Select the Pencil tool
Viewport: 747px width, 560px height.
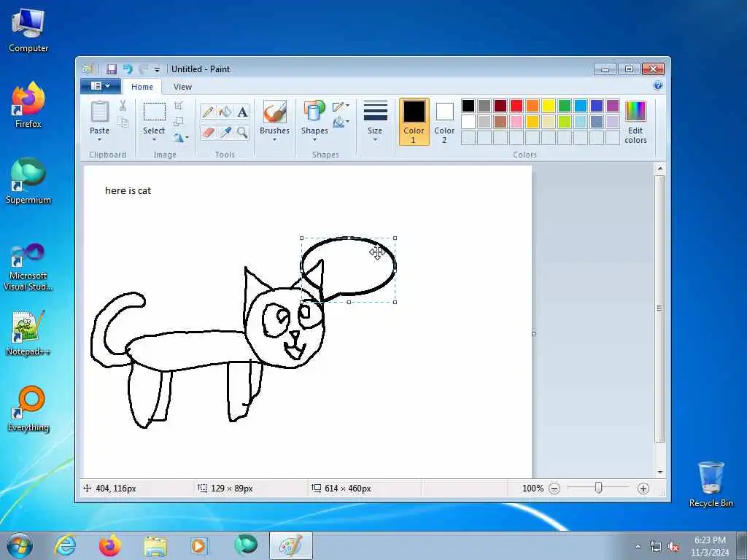(208, 112)
